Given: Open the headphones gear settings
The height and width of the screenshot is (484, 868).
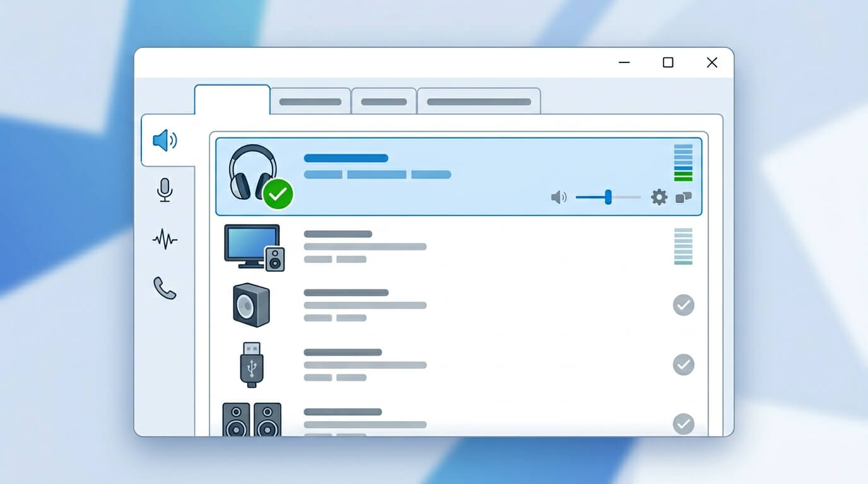Looking at the screenshot, I should click(x=659, y=198).
